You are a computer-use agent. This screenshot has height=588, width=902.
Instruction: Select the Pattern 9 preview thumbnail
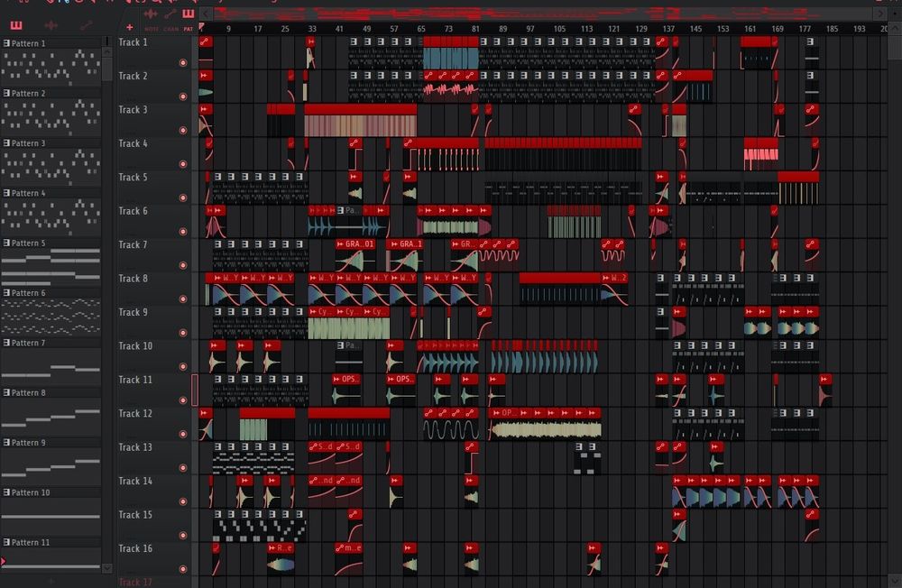click(x=51, y=466)
